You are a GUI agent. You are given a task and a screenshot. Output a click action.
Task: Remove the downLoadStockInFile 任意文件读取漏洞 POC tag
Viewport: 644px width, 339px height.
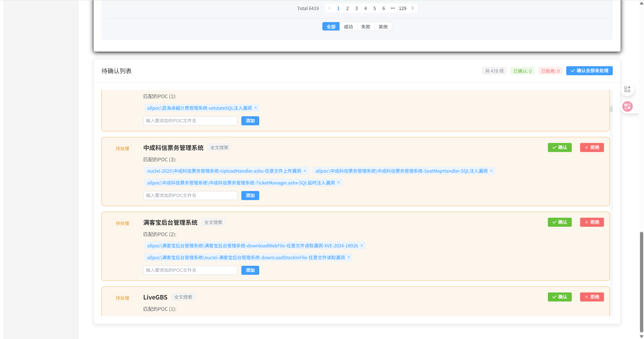pos(349,257)
